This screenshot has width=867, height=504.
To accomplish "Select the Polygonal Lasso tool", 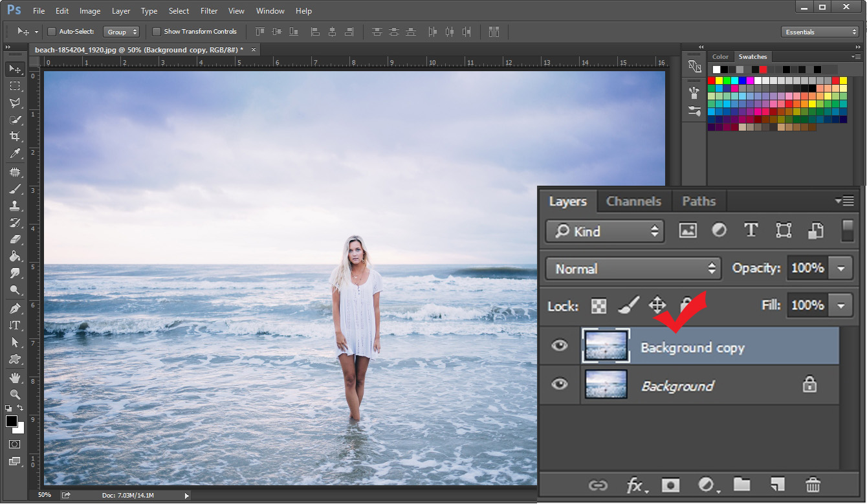I will coord(14,103).
